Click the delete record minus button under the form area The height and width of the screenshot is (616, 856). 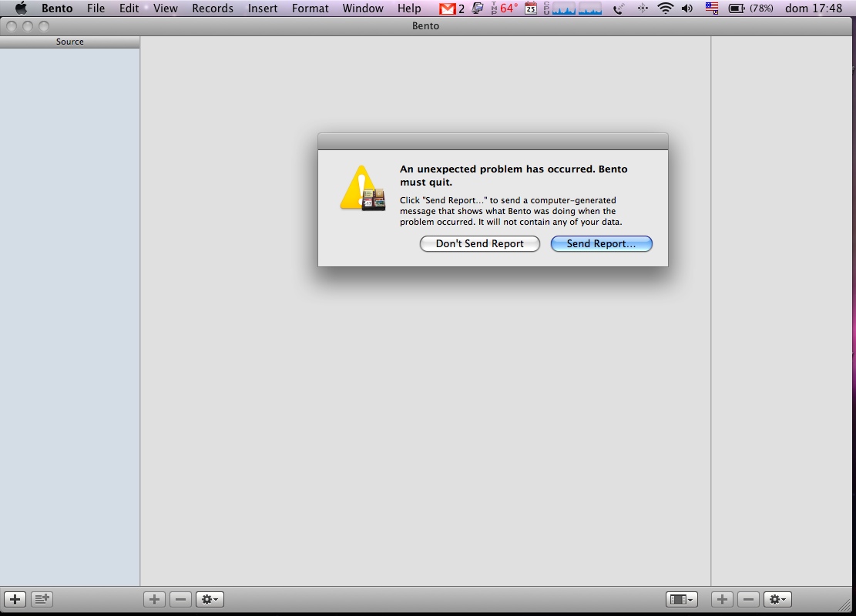[x=181, y=600]
